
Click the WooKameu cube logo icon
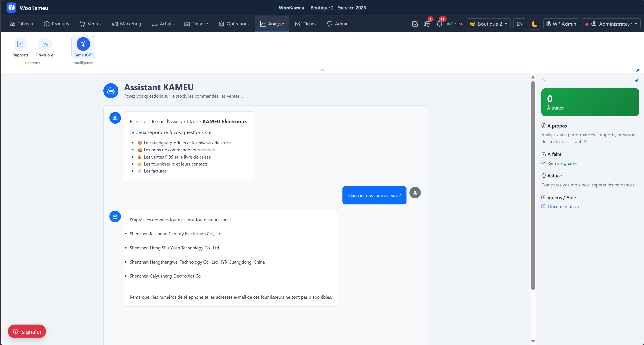tap(11, 8)
